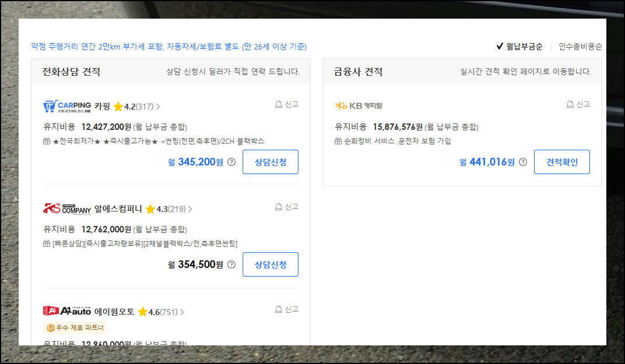Click the Carping dealer logo
Screen dimensions: 625x364
pos(67,107)
